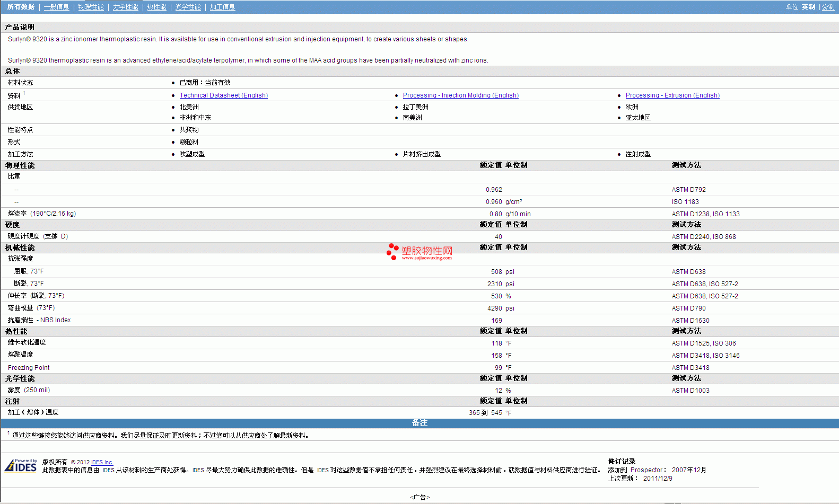Click the 北美洲 region entry

click(x=189, y=107)
